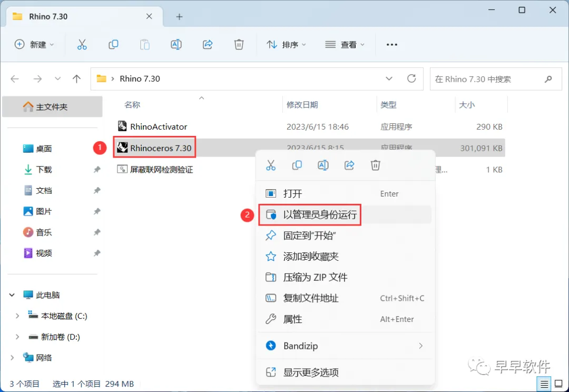Refresh the Rhino 7.30 folder
Viewport: 569px width, 392px height.
point(411,79)
